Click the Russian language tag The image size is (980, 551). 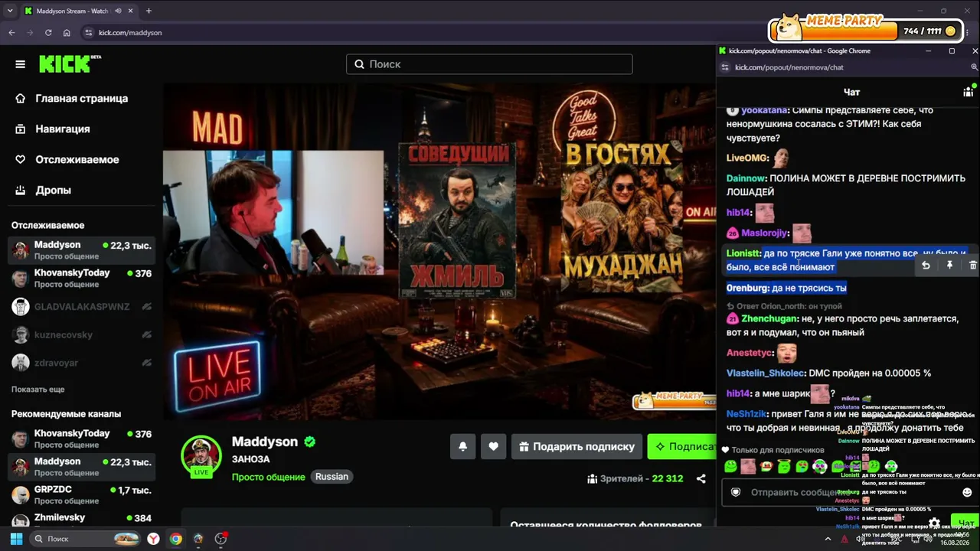pyautogui.click(x=332, y=477)
